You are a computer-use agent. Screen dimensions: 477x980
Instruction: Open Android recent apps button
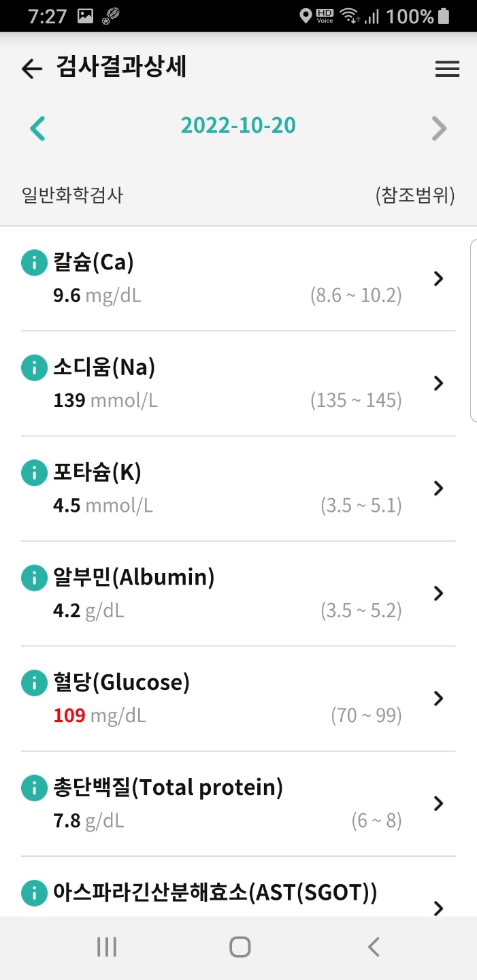pyautogui.click(x=107, y=947)
